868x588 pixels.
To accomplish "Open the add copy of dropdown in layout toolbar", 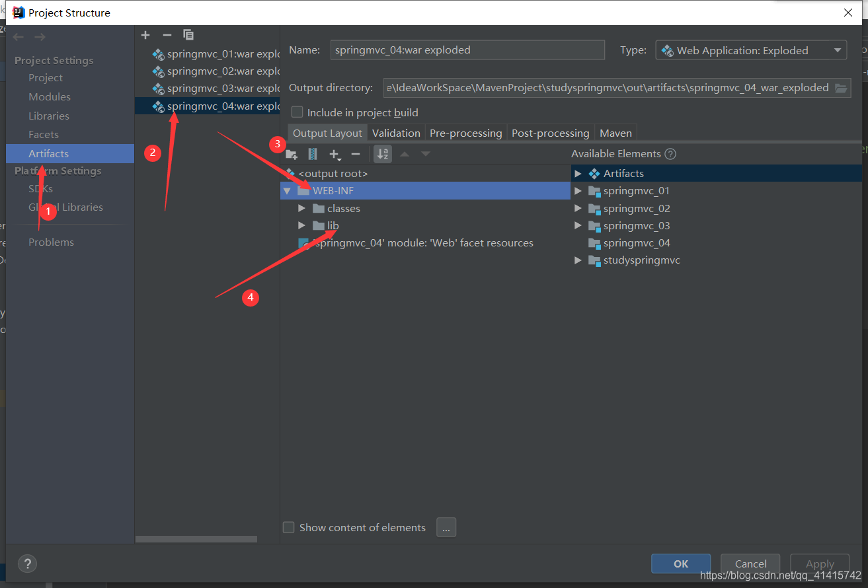I will click(335, 155).
